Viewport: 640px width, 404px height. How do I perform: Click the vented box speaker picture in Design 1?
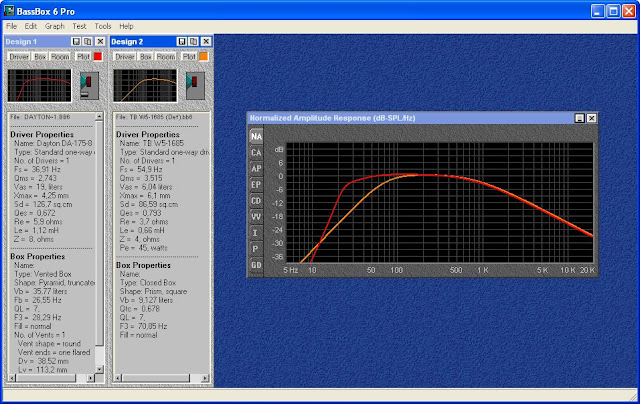[x=88, y=86]
